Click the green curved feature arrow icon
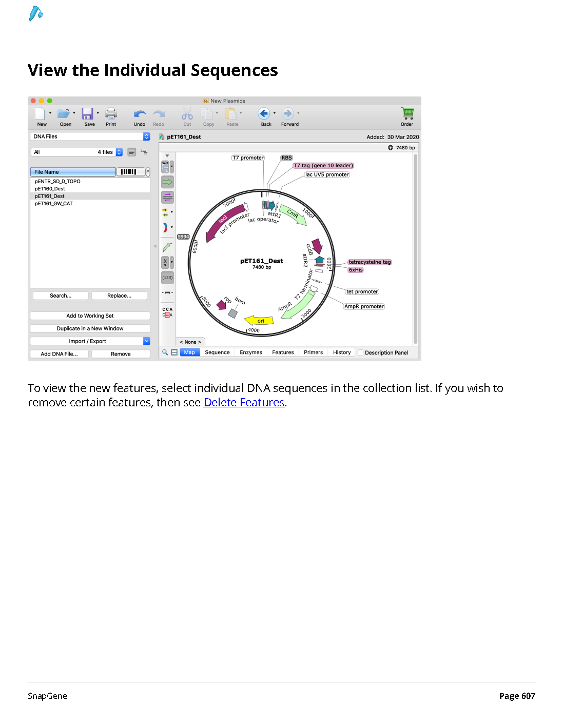563x728 pixels. [x=167, y=247]
